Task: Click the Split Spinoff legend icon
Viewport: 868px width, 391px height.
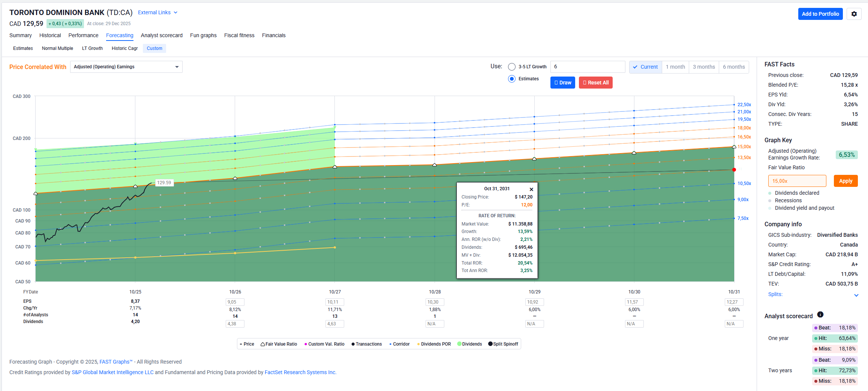Action: point(490,344)
